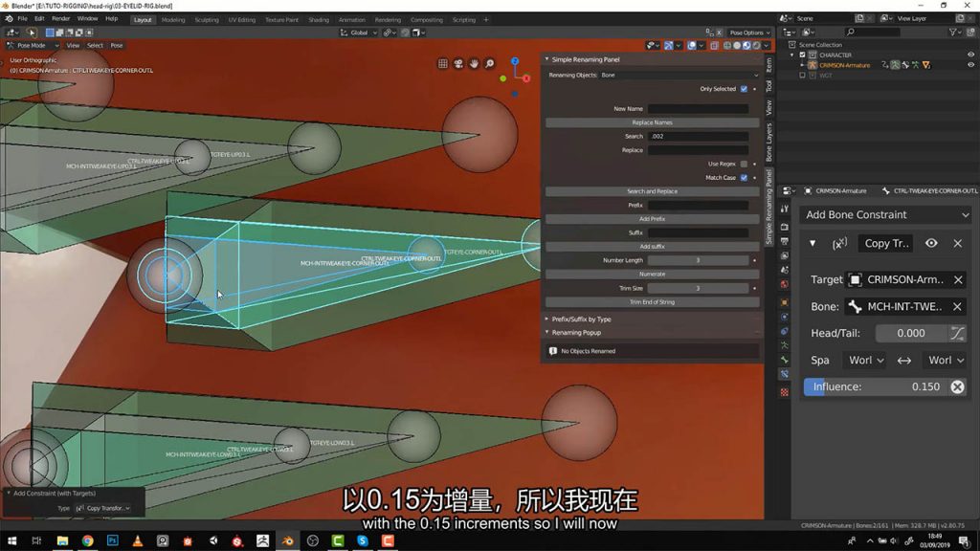Viewport: 980px width, 551px height.
Task: Select material preview shading
Action: [x=746, y=46]
